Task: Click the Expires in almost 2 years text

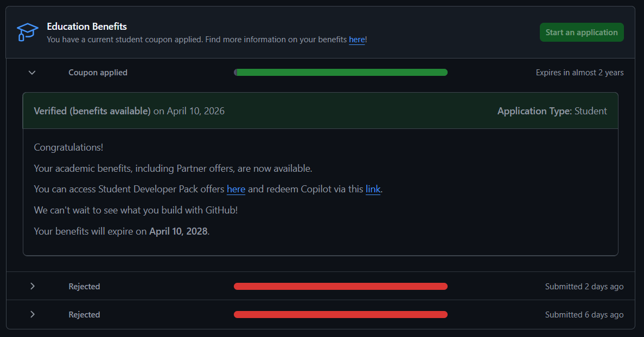Action: tap(579, 72)
